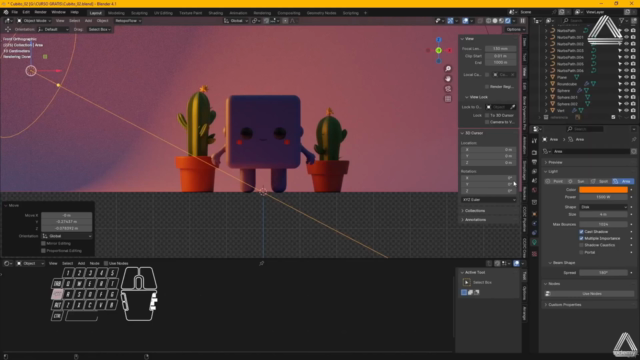This screenshot has width=640, height=360.
Task: Expand the Collections panel in sidebar
Action: pos(475,211)
